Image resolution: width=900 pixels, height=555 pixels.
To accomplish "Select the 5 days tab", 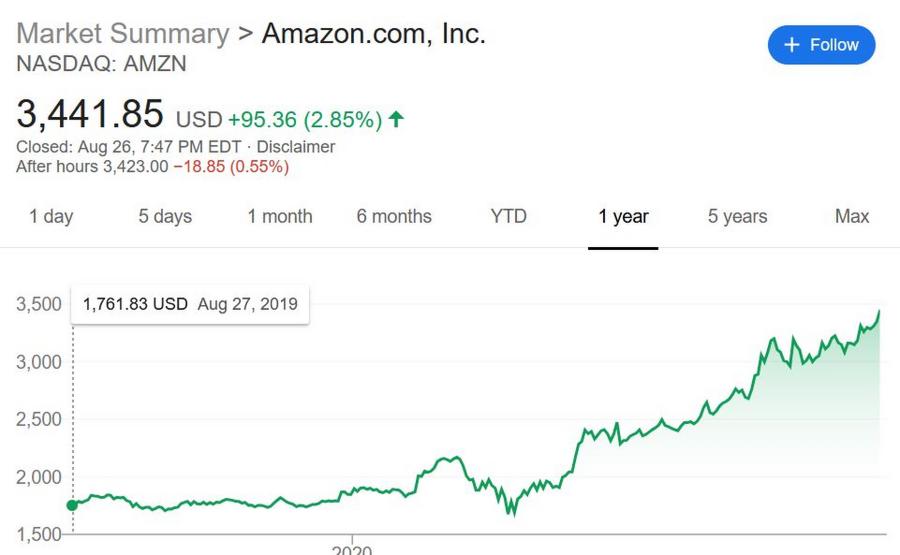I will point(165,216).
